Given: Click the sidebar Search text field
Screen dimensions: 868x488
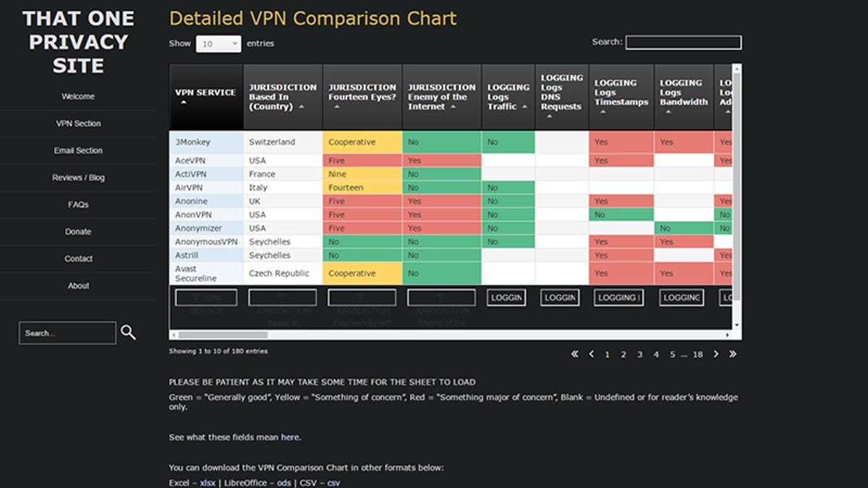Looking at the screenshot, I should (x=67, y=333).
